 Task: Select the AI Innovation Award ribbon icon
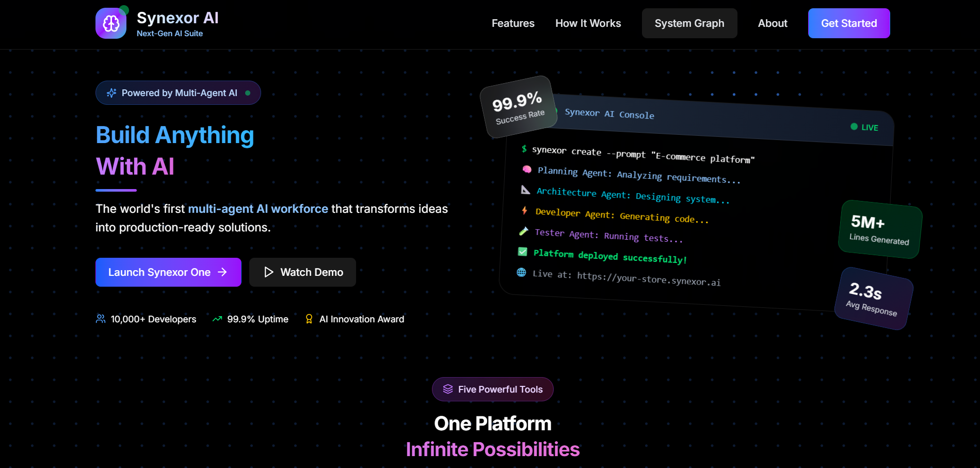pyautogui.click(x=310, y=319)
